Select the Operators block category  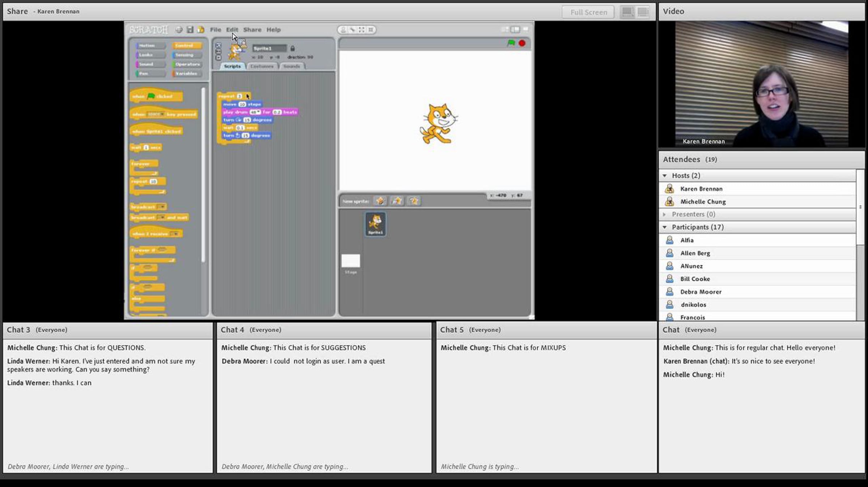[187, 64]
